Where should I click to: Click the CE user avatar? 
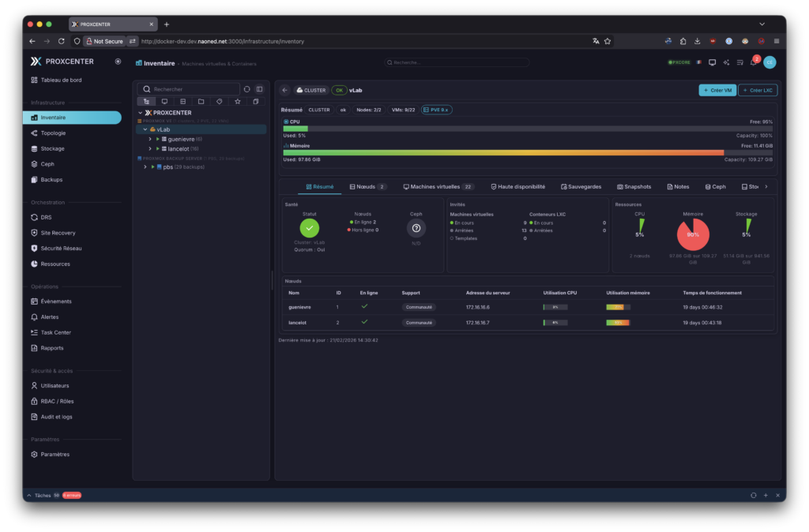pyautogui.click(x=769, y=62)
